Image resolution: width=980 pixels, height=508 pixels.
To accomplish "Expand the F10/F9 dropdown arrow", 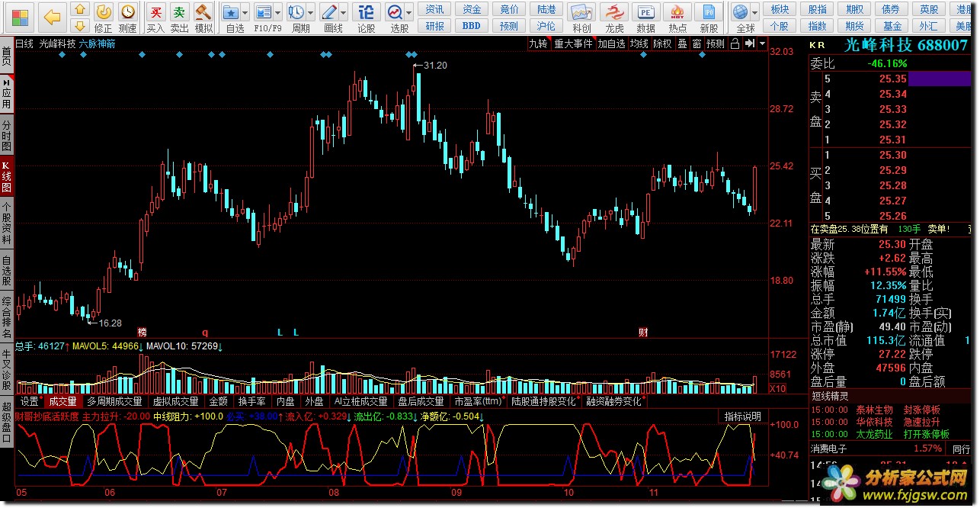I will [x=278, y=12].
